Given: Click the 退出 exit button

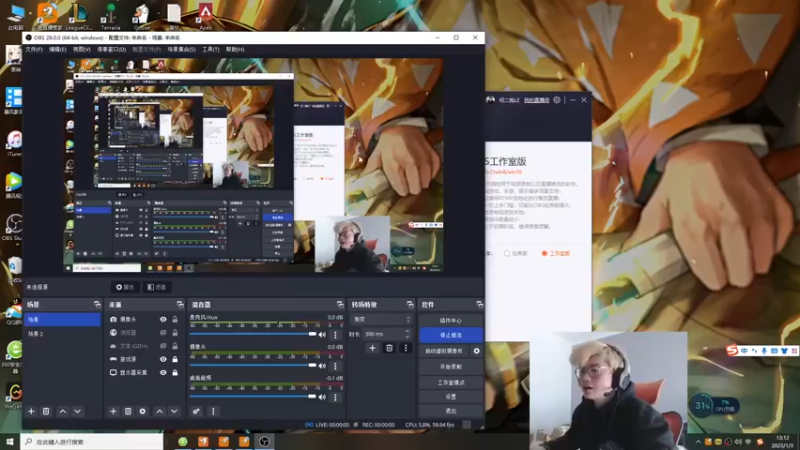Looking at the screenshot, I should (451, 411).
